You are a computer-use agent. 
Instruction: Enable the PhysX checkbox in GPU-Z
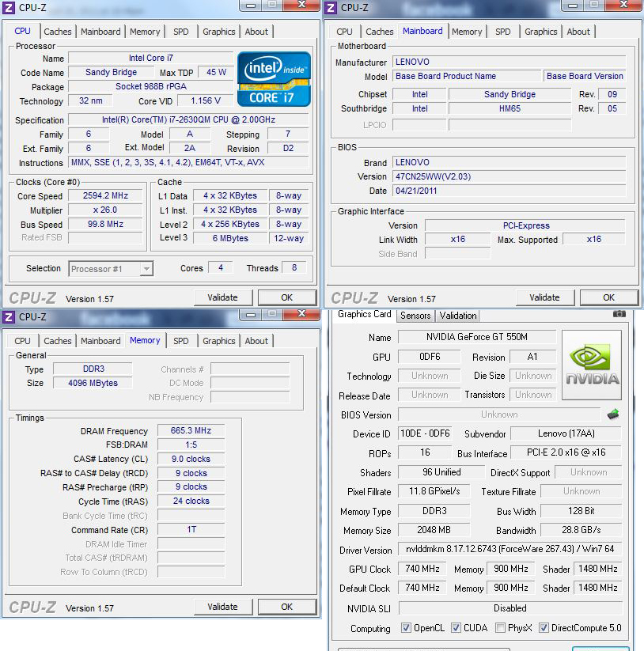pyautogui.click(x=498, y=628)
